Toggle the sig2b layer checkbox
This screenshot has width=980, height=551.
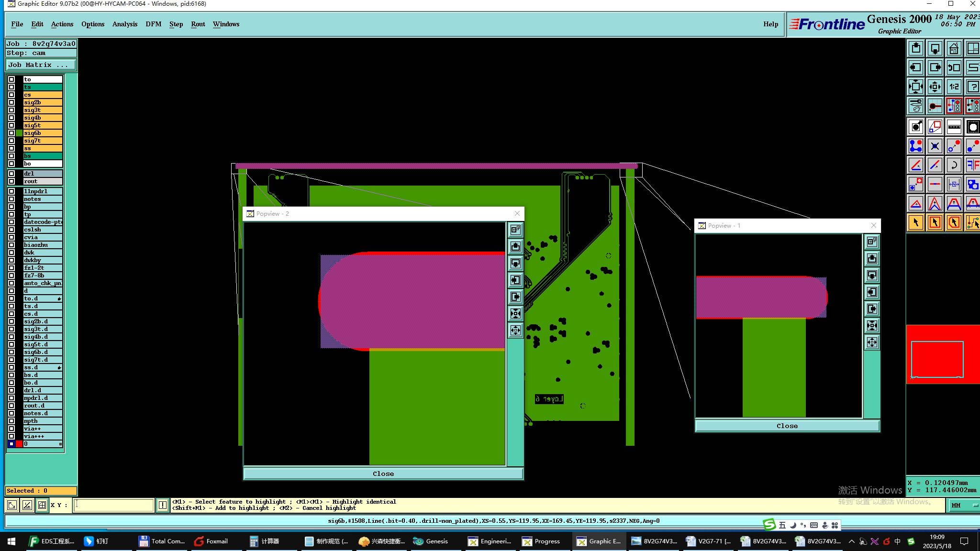(x=11, y=102)
